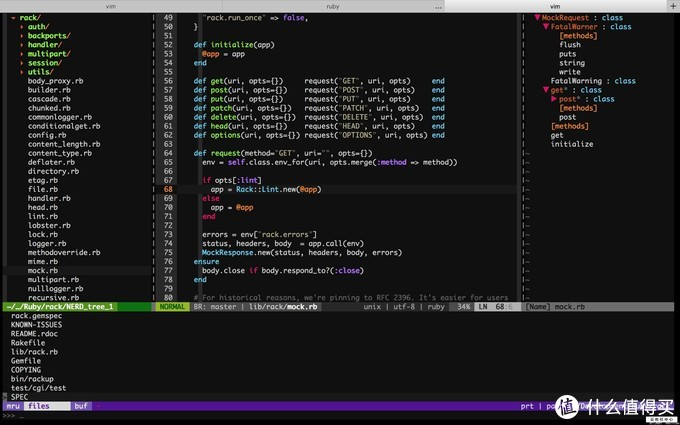Viewport: 680px width, 425px height.
Task: Jump to write method in tagbar
Action: pos(570,72)
